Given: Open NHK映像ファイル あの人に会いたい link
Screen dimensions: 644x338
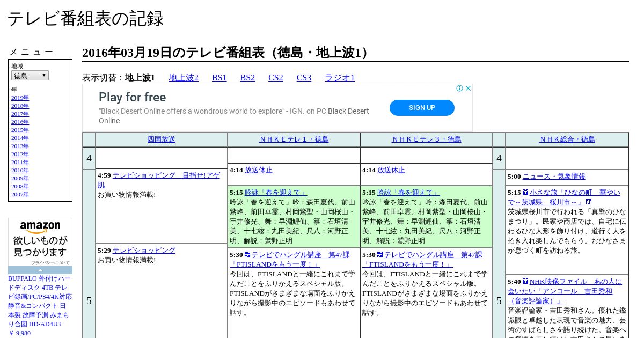Looking at the screenshot, I should click(565, 291).
